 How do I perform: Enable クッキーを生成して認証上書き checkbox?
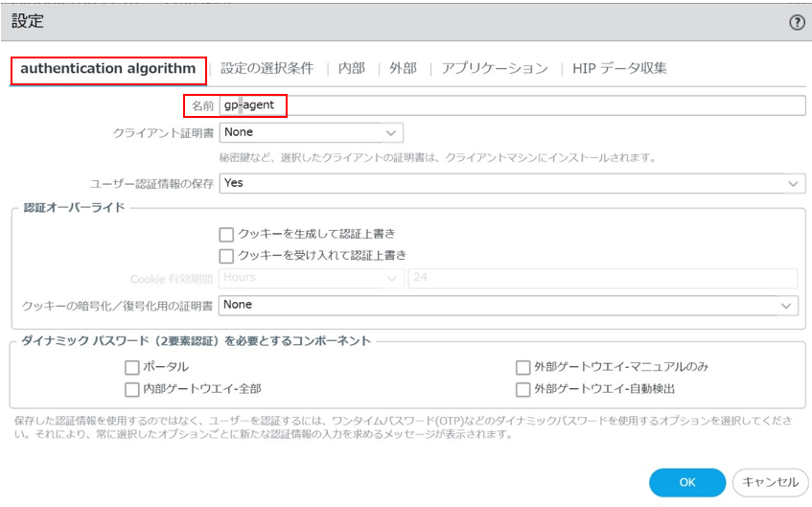click(226, 235)
